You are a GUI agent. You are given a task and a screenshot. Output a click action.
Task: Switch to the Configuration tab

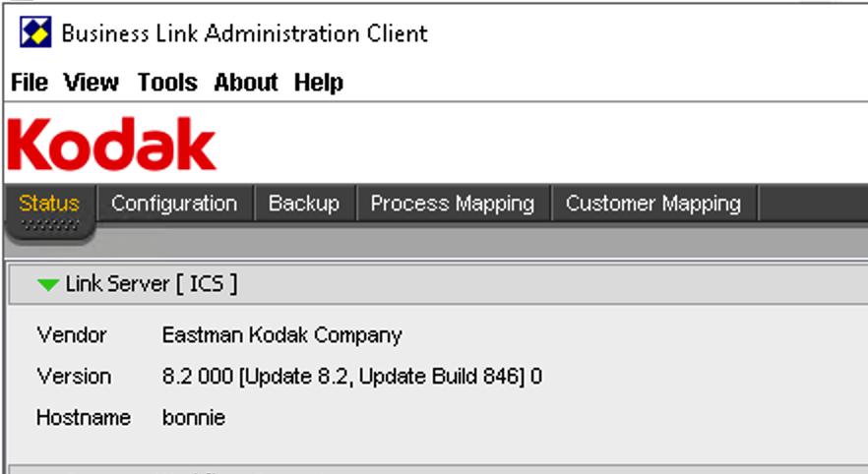point(174,204)
